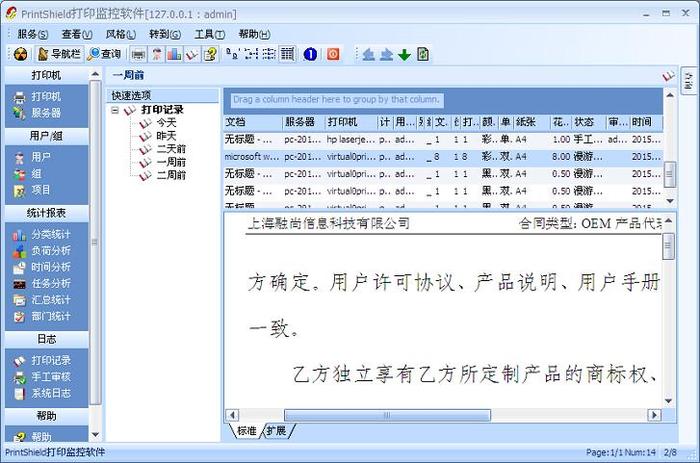Open the 查询 query tool
The width and height of the screenshot is (700, 463).
click(x=104, y=54)
